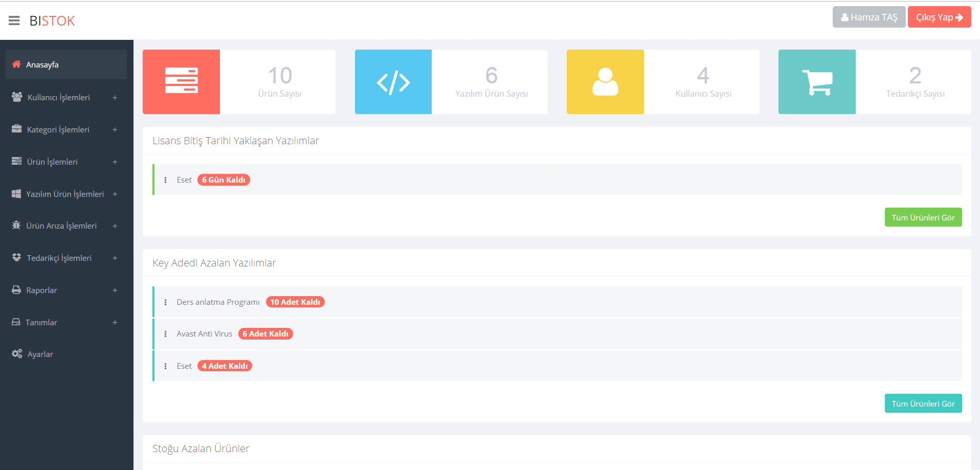Image resolution: width=980 pixels, height=470 pixels.
Task: Click green Tüm Ürünleri Gör button
Action: [x=923, y=217]
